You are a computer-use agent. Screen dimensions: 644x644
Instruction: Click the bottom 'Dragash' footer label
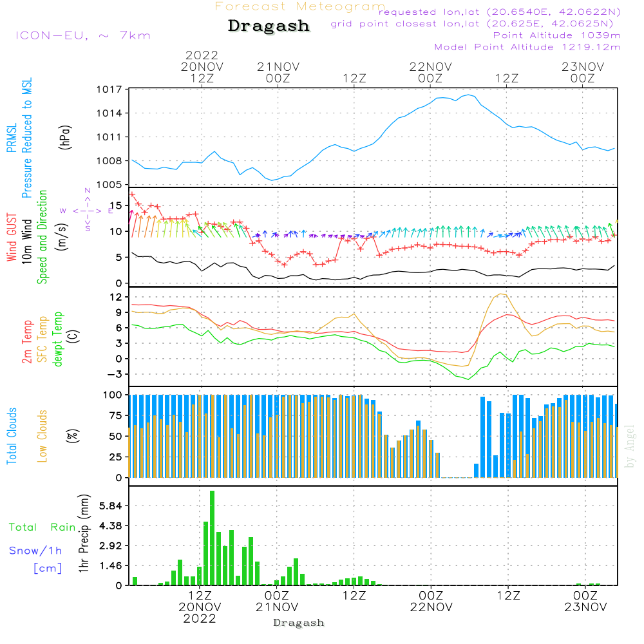[x=299, y=623]
